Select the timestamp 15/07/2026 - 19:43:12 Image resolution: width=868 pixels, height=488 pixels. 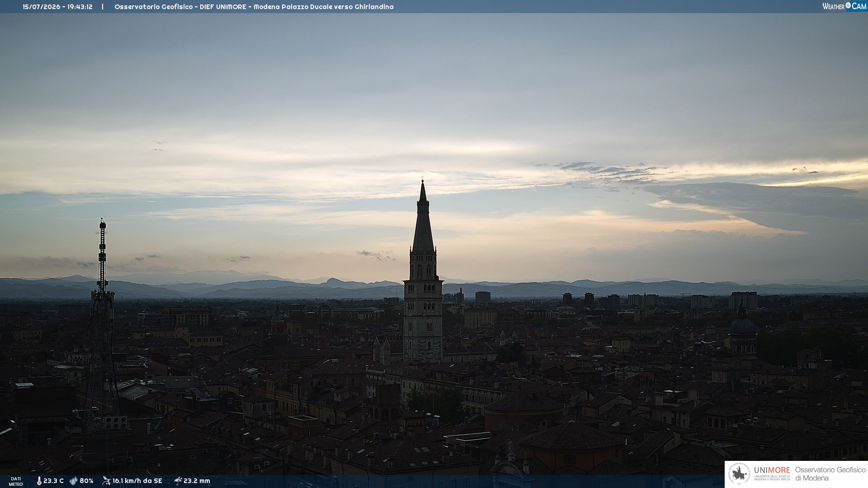[x=57, y=7]
